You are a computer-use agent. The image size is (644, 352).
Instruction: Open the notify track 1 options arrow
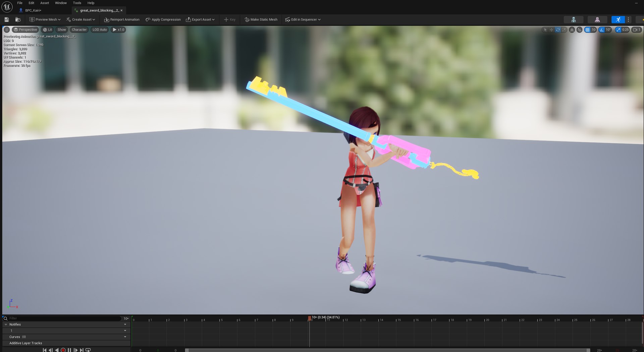[125, 331]
